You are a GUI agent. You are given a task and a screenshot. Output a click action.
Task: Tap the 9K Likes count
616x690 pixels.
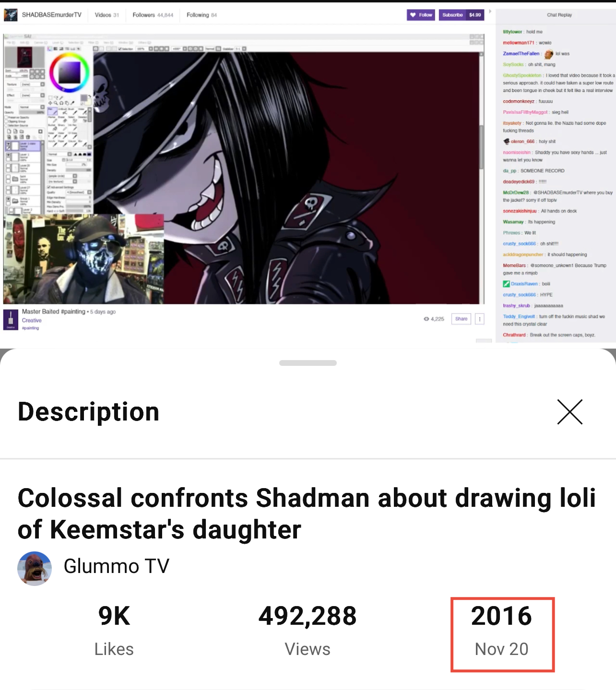coord(114,631)
